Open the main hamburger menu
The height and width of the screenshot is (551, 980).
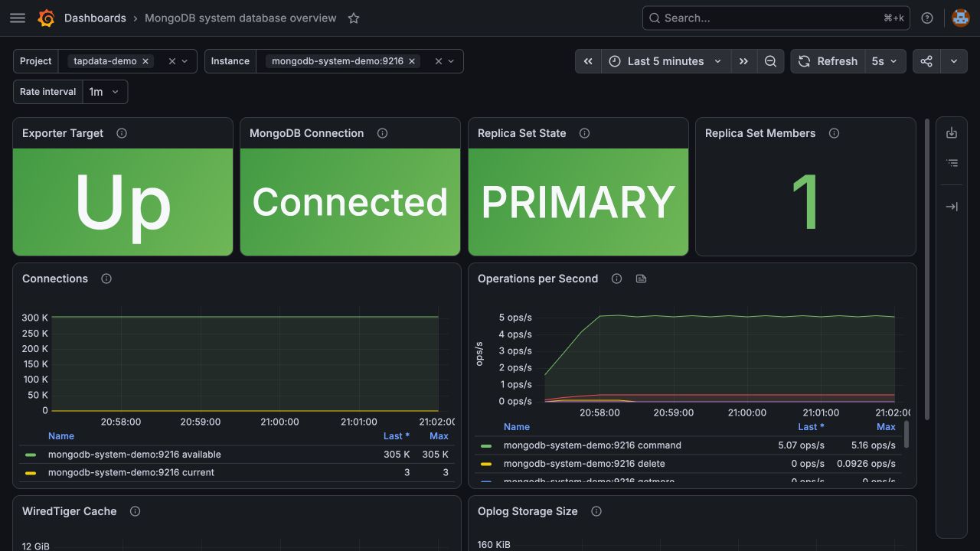18,18
